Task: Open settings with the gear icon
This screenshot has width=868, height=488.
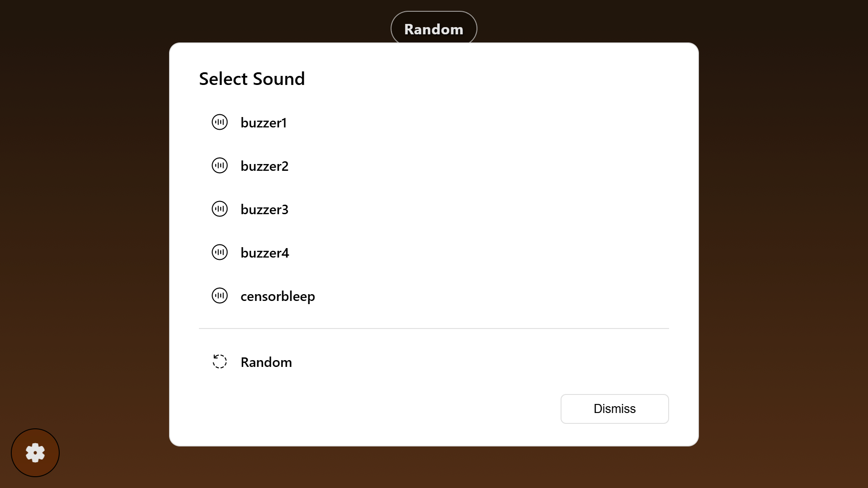Action: (35, 453)
